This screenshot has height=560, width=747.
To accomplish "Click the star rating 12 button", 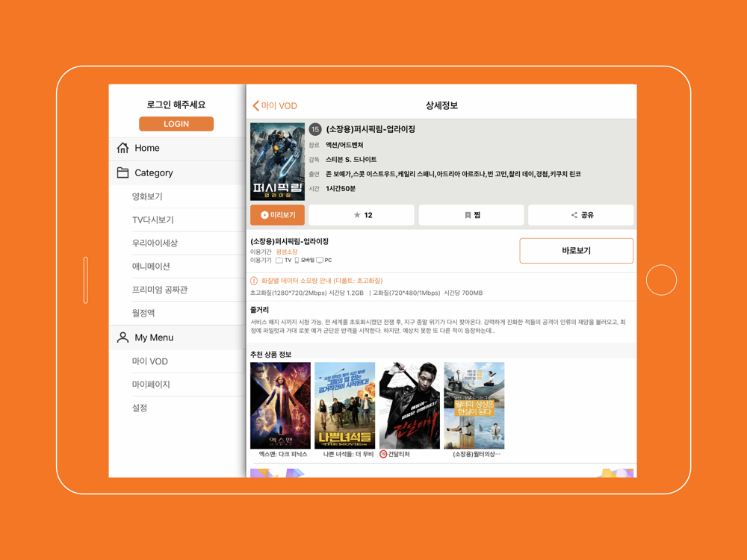I will [x=362, y=215].
